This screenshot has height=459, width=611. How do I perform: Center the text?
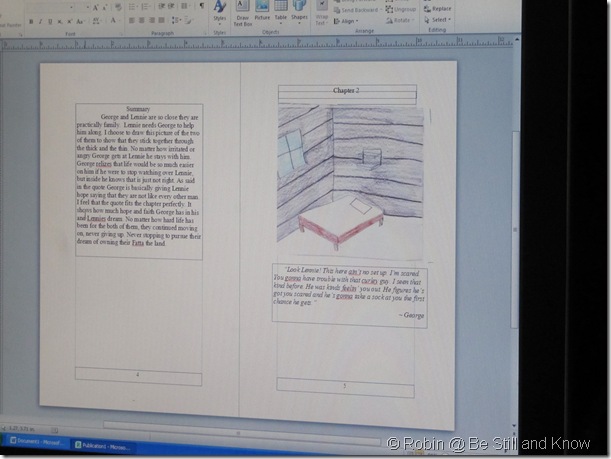pyautogui.click(x=141, y=20)
